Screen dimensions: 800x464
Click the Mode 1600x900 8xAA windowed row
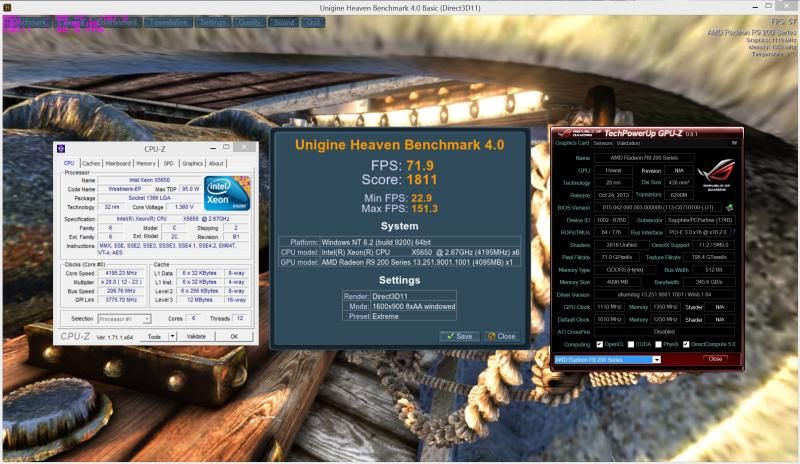tap(399, 306)
